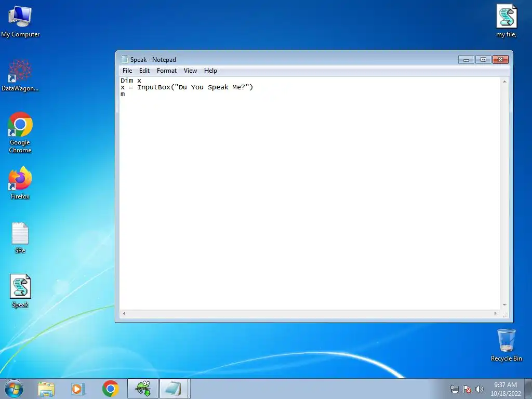
Task: Close the Speak - Notepad window
Action: [x=500, y=60]
